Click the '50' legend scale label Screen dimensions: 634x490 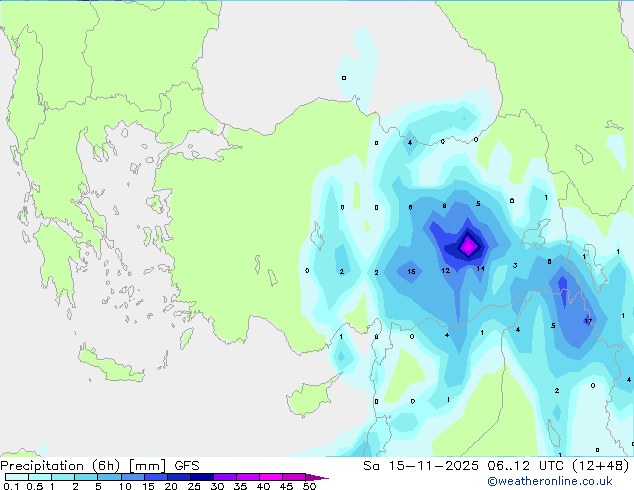[309, 486]
